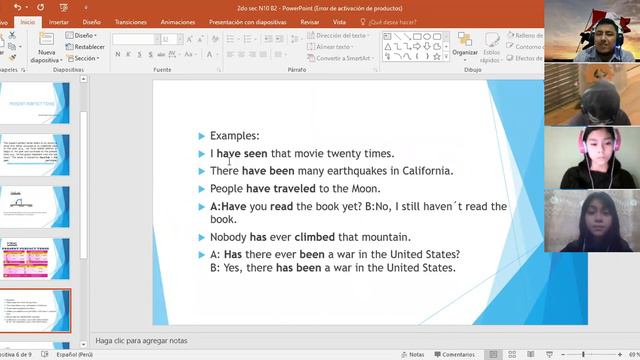Viewport: 640px width, 360px height.
Task: Switch to reading view icon in status bar
Action: tap(531, 354)
